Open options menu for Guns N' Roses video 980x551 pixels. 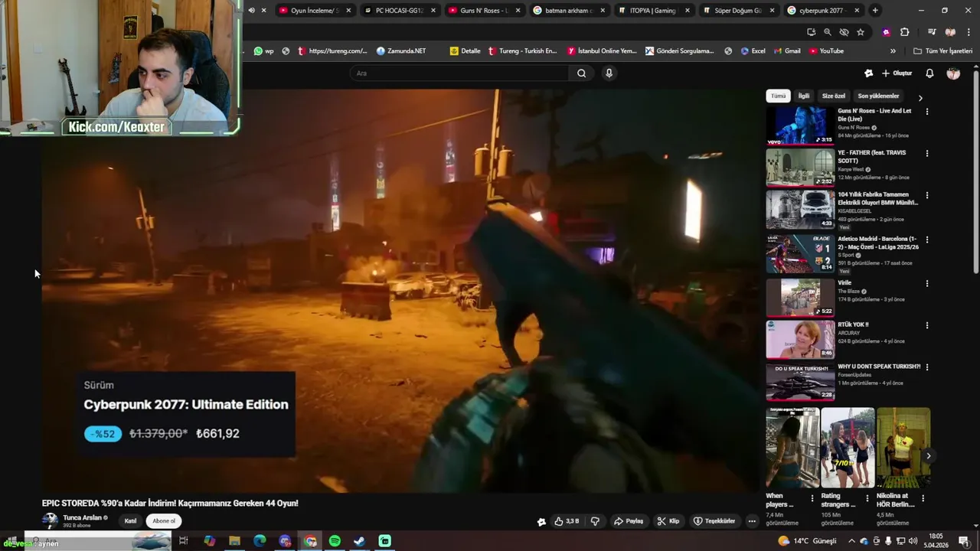click(x=927, y=112)
